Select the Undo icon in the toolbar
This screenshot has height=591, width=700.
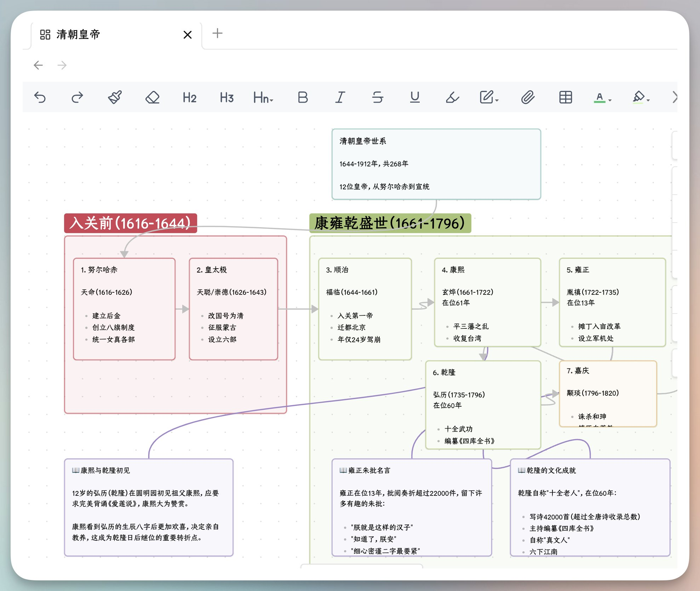(x=41, y=97)
